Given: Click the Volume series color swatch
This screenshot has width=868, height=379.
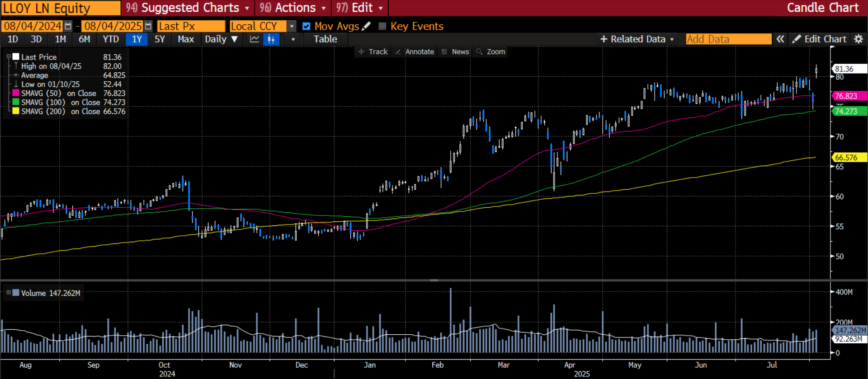Looking at the screenshot, I should 16,293.
